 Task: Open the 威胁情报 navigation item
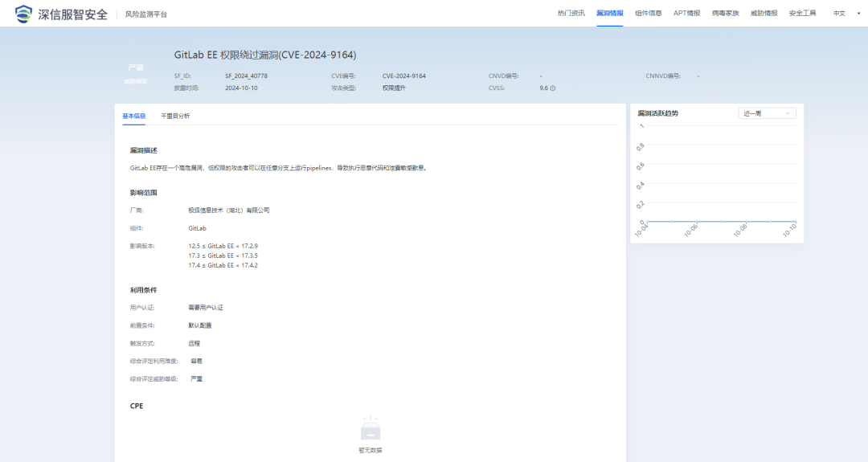[764, 14]
